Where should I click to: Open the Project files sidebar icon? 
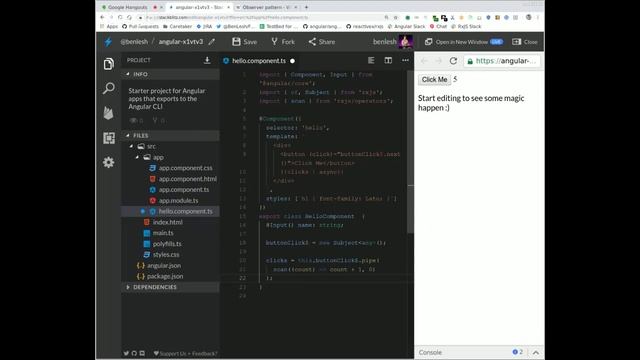click(x=109, y=64)
